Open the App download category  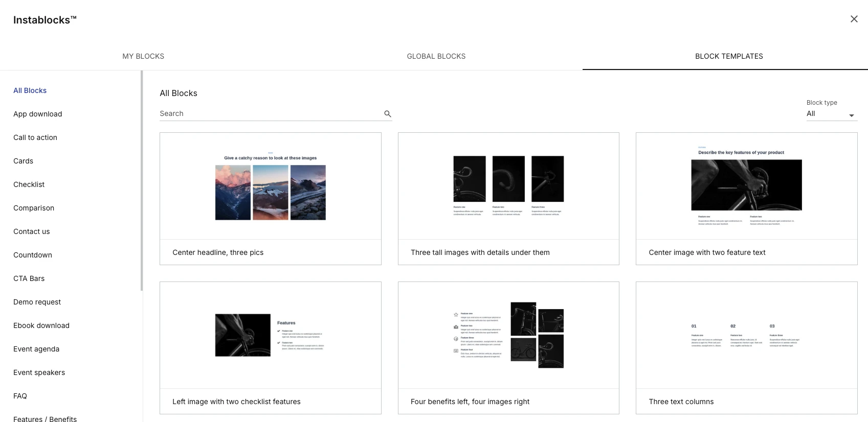click(38, 114)
